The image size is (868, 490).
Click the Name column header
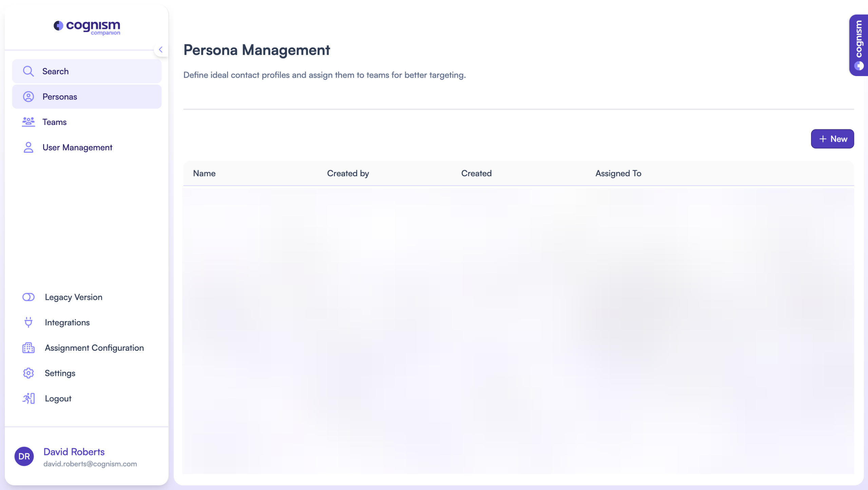204,173
